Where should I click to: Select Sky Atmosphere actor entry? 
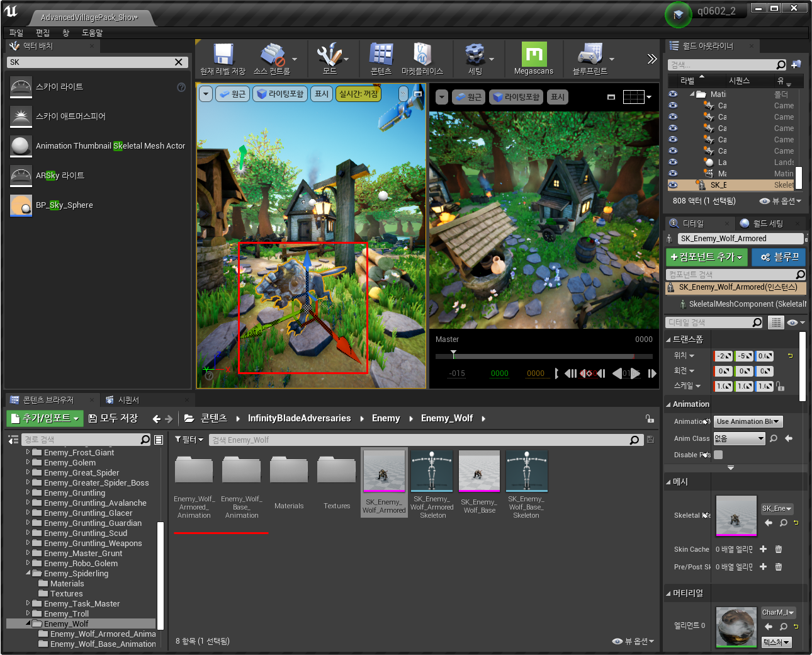98,117
